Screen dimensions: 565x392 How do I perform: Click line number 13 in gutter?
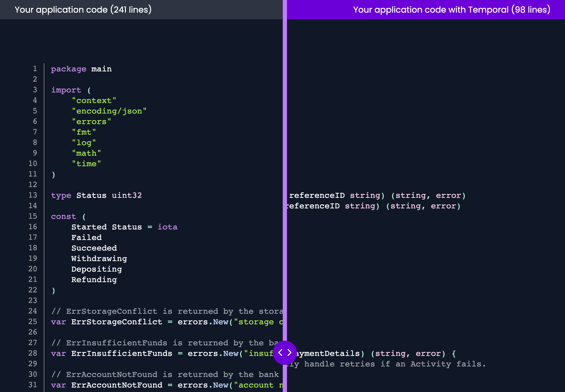coord(33,195)
